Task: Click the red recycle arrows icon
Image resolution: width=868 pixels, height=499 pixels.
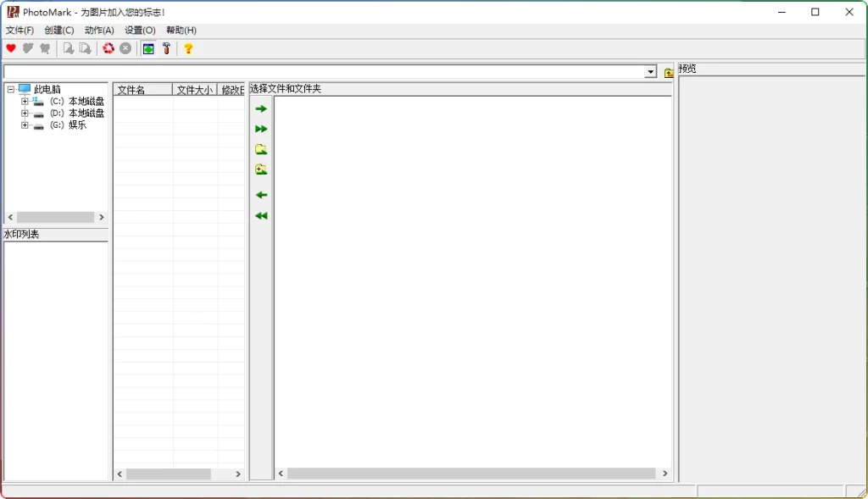Action: [108, 49]
